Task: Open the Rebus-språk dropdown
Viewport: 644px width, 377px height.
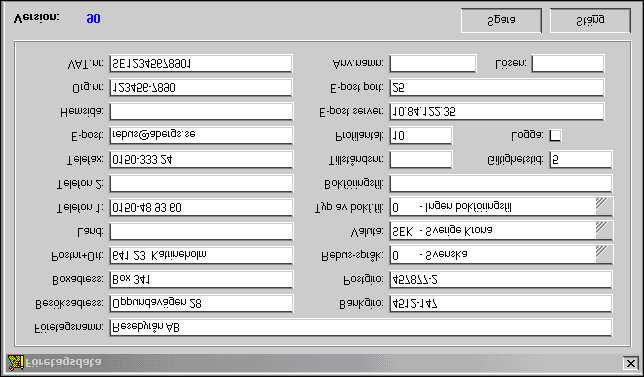Action: 604,255
